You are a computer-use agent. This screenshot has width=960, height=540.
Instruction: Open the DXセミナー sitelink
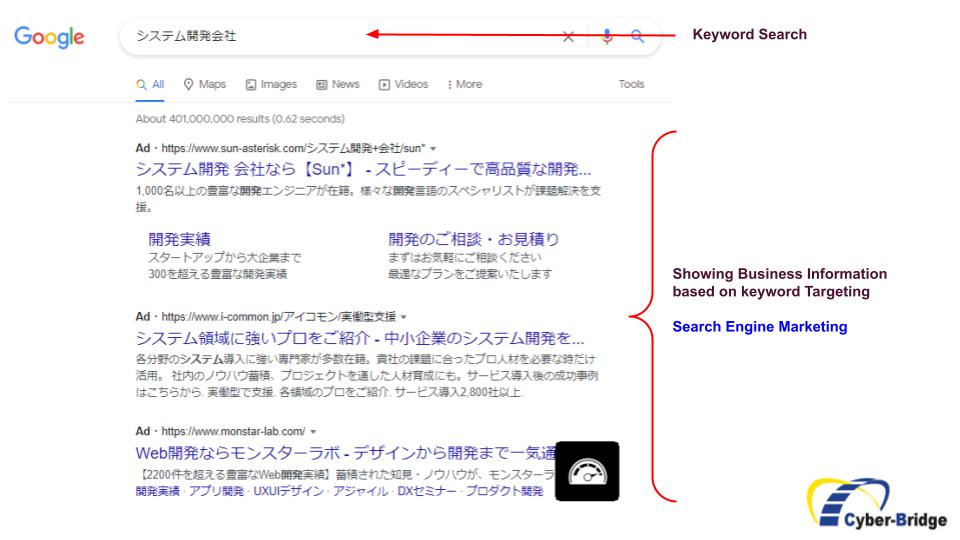[x=427, y=491]
